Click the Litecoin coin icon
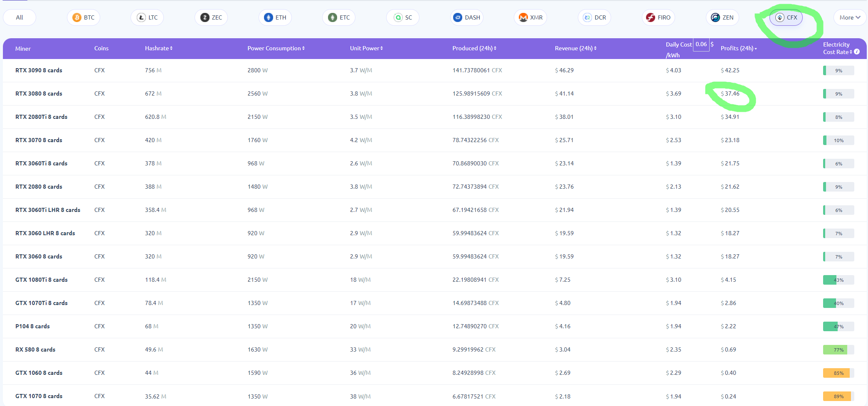This screenshot has height=406, width=868. click(x=141, y=17)
